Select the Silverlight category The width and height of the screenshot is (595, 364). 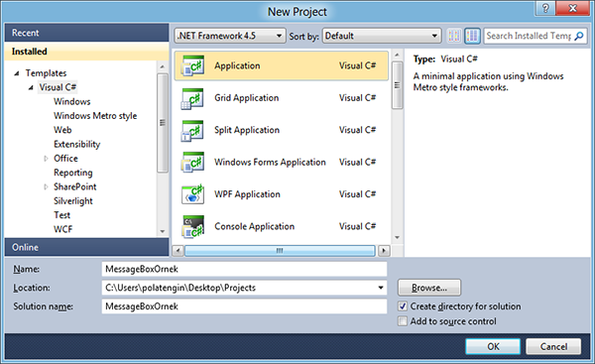[73, 201]
